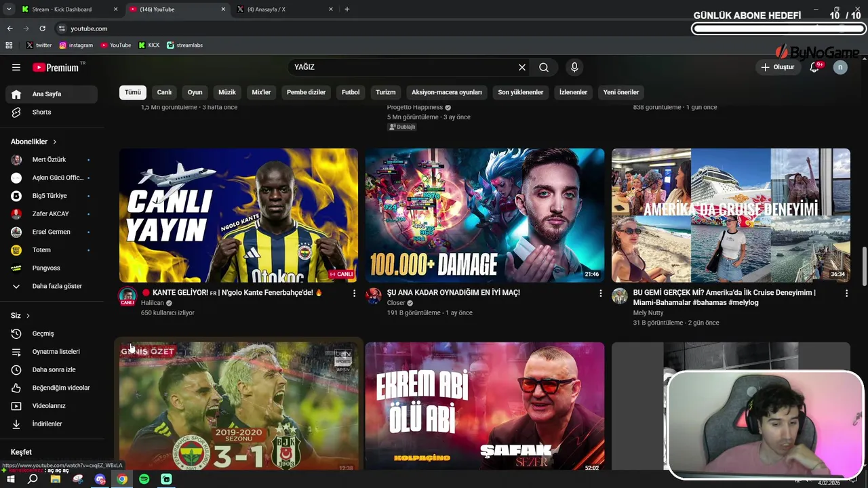The width and height of the screenshot is (868, 488).
Task: Go to YouTube Premium home logo
Action: click(x=56, y=67)
